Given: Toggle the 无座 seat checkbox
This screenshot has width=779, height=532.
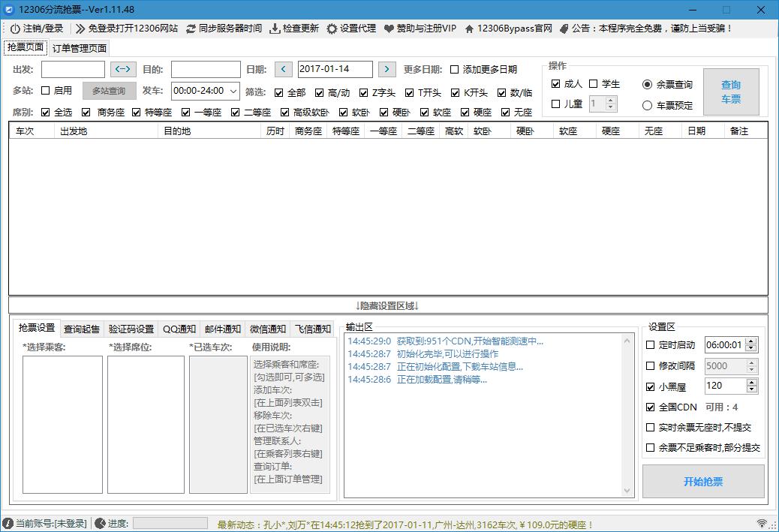Looking at the screenshot, I should pos(505,113).
